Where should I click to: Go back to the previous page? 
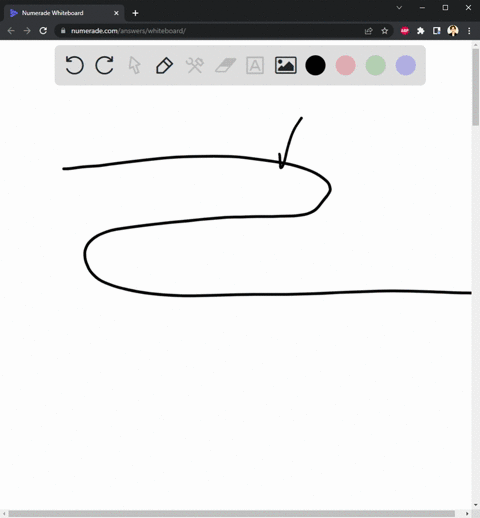tap(11, 31)
